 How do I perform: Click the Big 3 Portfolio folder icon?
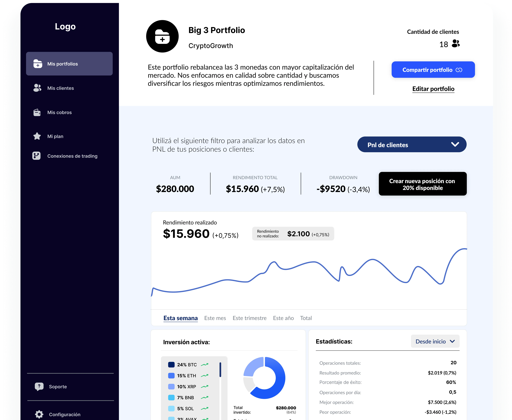[162, 36]
